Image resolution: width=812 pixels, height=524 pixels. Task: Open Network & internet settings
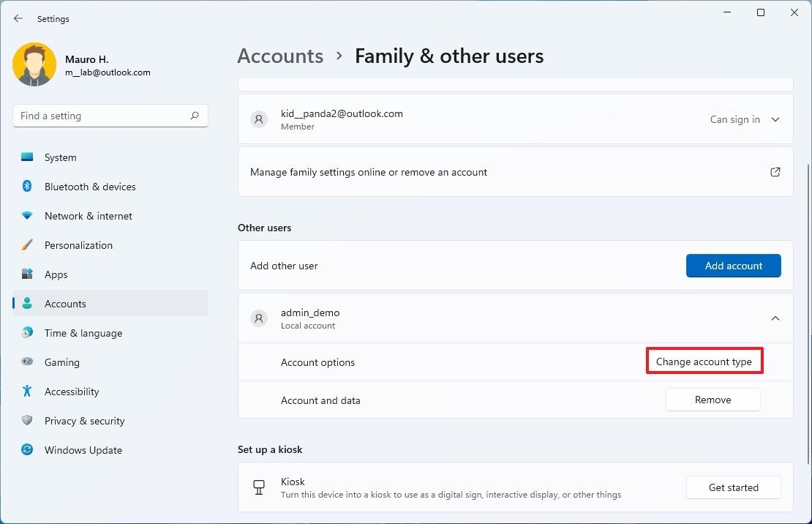coord(88,216)
